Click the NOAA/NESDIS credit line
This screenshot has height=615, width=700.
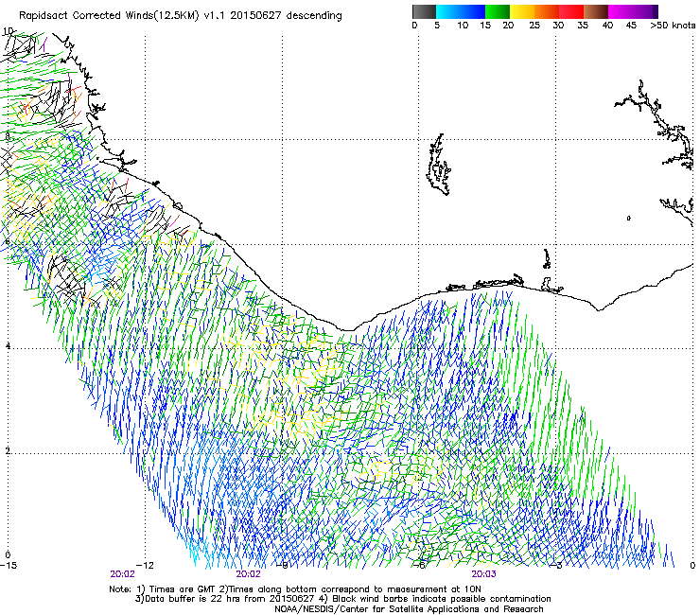click(x=409, y=609)
